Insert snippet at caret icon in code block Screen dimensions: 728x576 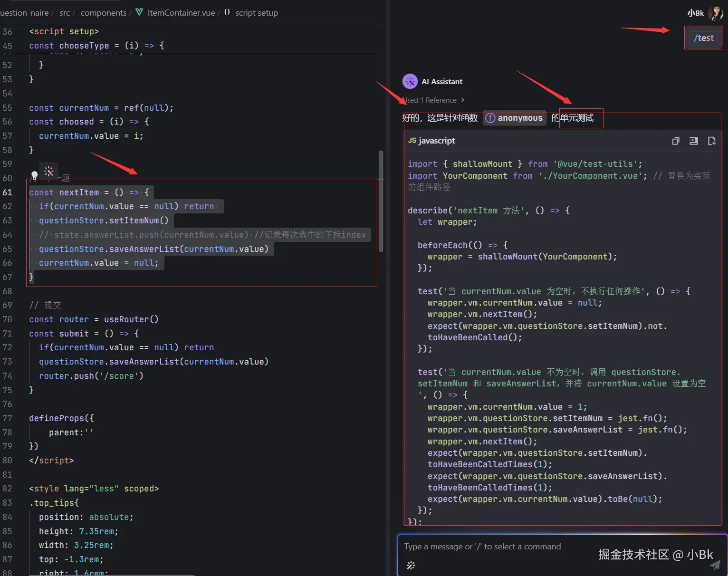click(x=693, y=141)
